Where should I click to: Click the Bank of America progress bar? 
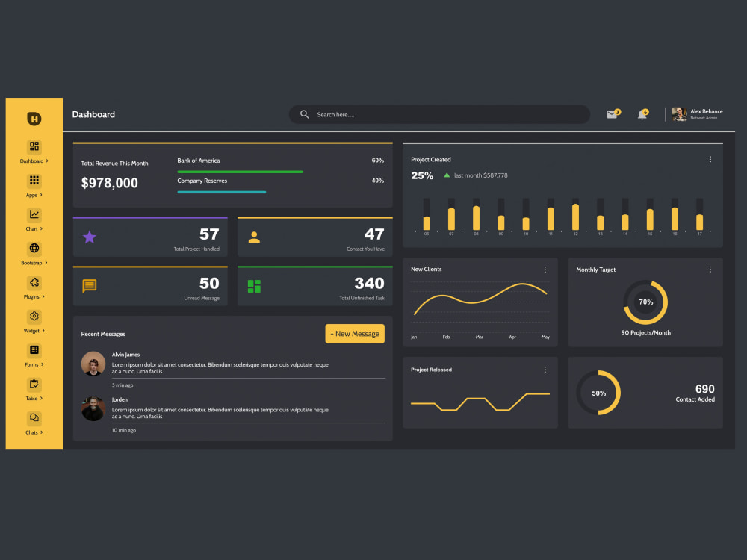coord(240,172)
